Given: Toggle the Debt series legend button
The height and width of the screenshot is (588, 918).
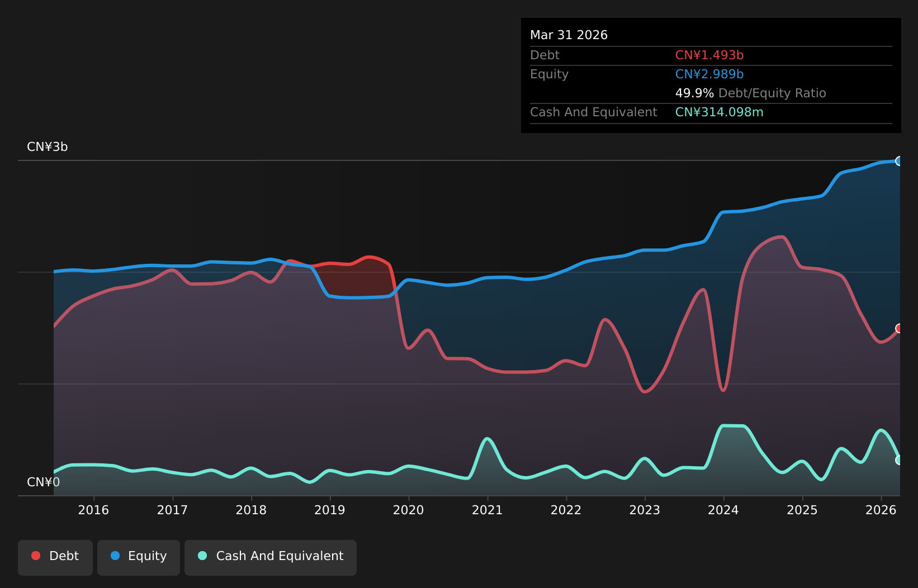Looking at the screenshot, I should tap(55, 557).
